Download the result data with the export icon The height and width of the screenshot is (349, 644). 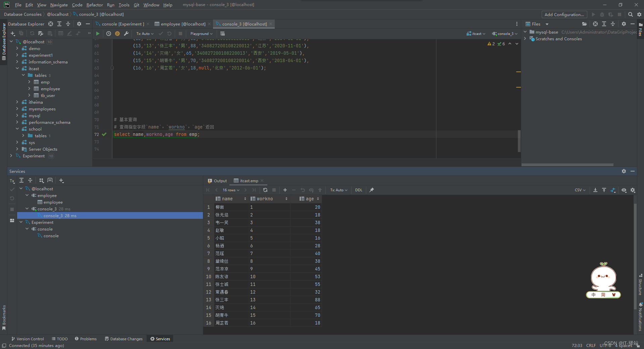pyautogui.click(x=595, y=190)
